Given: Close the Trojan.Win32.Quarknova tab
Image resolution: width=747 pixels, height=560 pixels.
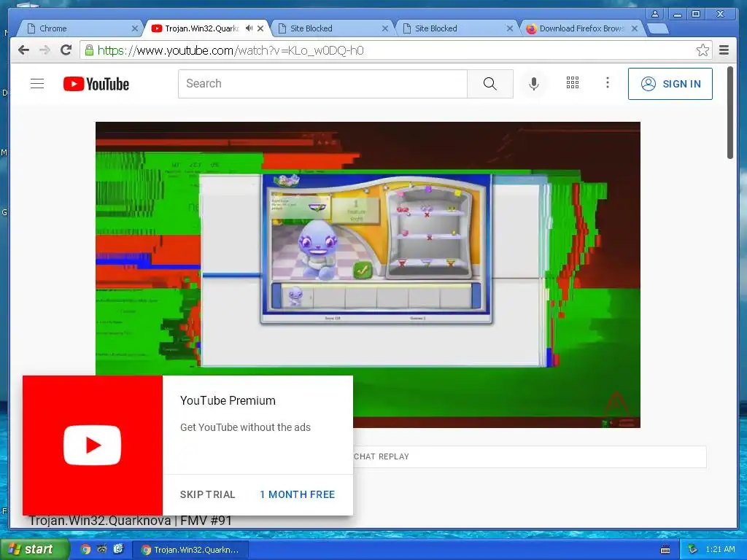Looking at the screenshot, I should [x=260, y=28].
